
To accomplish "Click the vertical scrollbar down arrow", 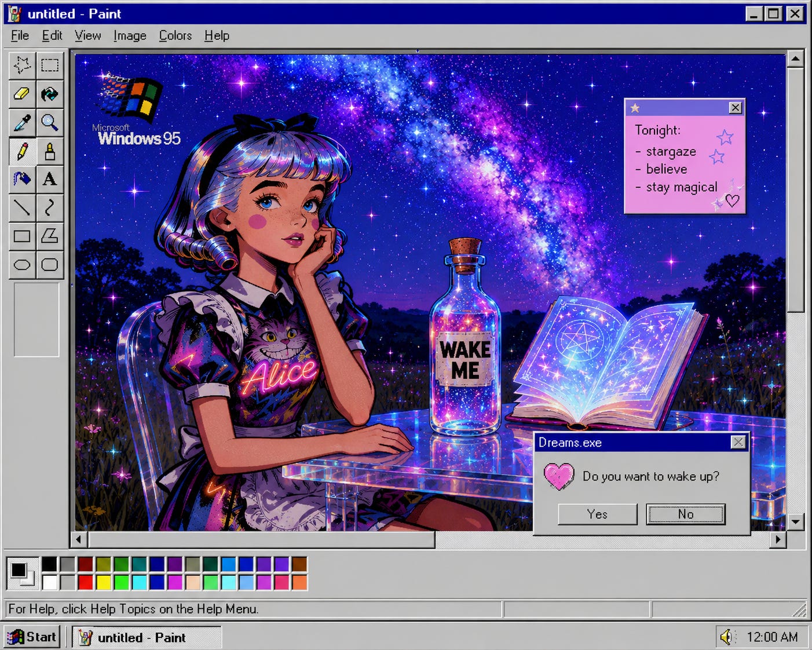I will [x=796, y=522].
